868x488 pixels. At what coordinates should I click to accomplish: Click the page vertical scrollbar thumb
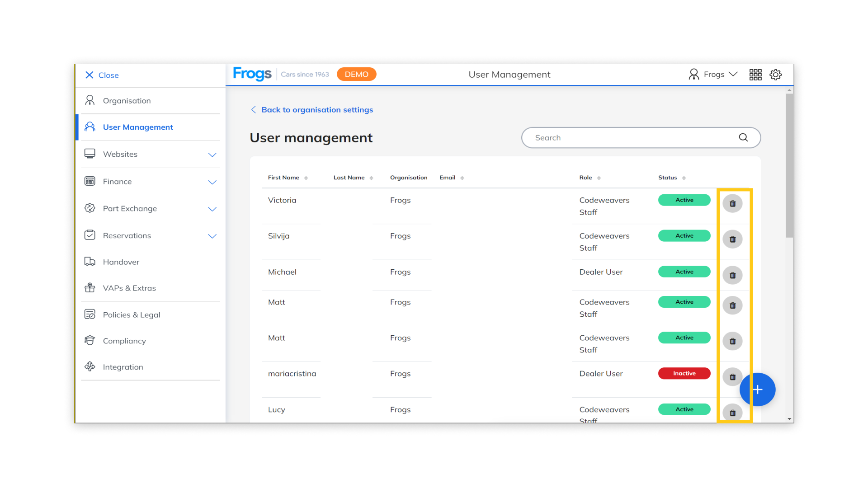[x=789, y=165]
